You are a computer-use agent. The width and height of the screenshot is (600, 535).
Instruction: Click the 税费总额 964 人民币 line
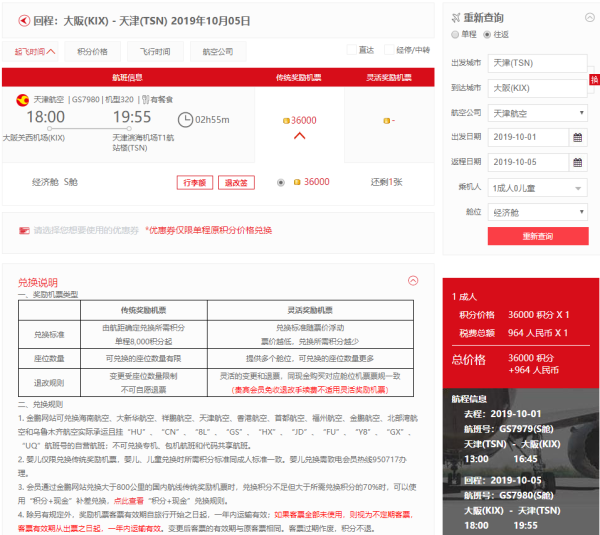pyautogui.click(x=514, y=333)
